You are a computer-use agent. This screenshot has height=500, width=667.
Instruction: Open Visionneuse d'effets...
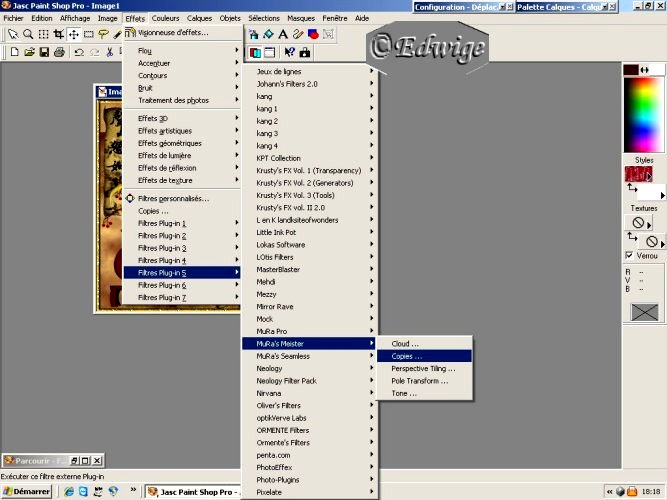[182, 33]
